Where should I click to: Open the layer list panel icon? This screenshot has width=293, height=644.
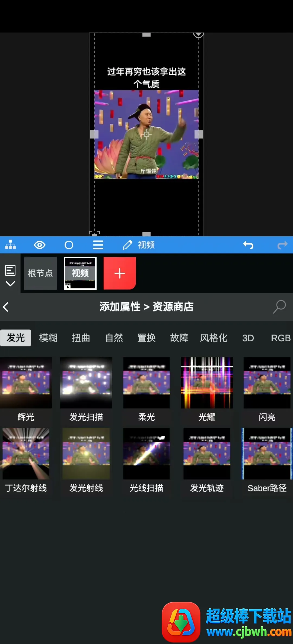tap(10, 270)
